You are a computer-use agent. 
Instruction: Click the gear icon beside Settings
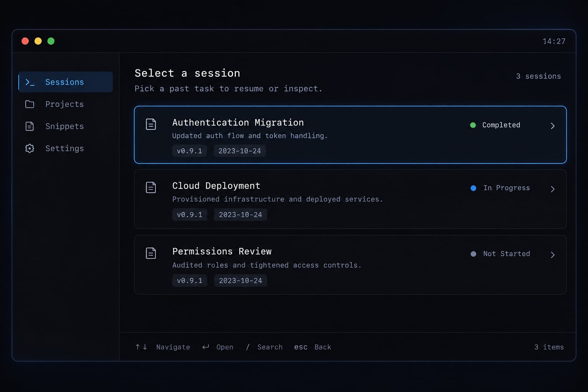(x=29, y=149)
